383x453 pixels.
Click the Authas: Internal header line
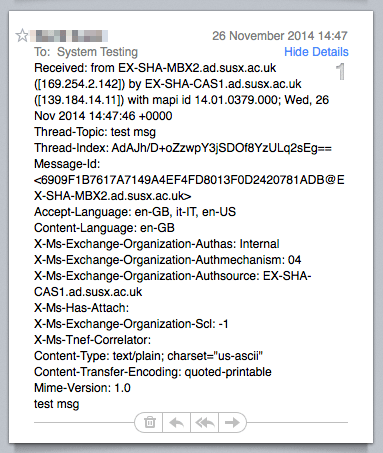(157, 244)
